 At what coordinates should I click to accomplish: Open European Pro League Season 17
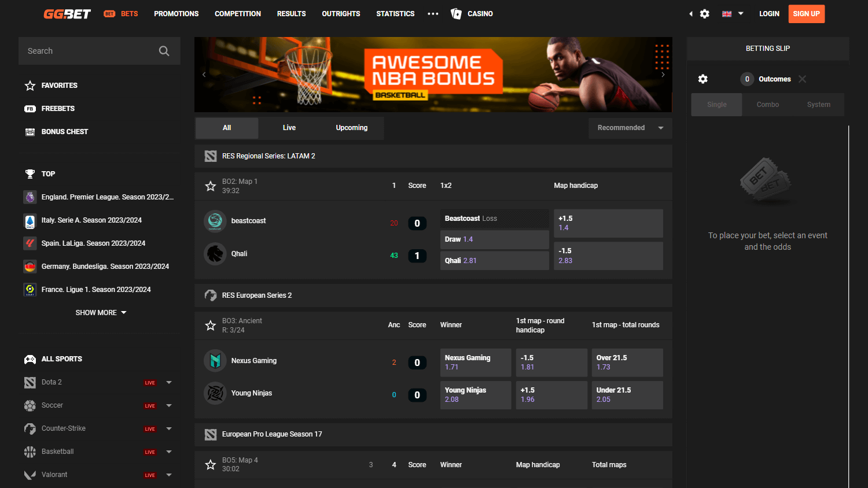(x=433, y=435)
